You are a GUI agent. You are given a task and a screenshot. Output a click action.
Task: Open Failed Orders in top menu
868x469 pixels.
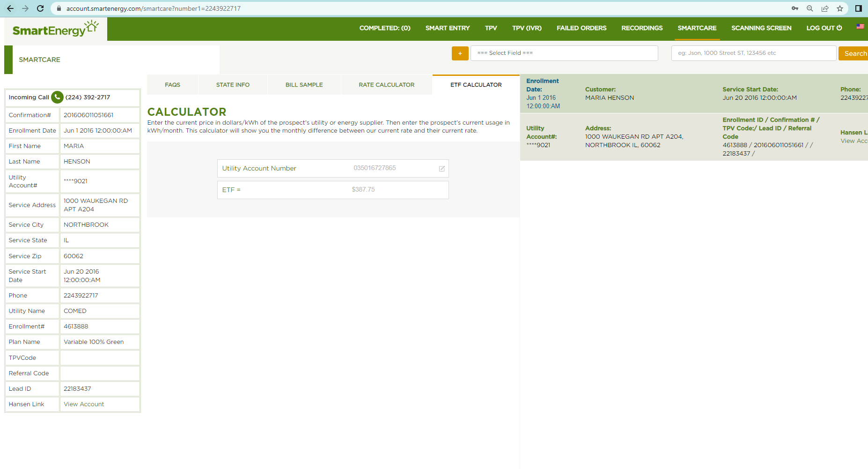point(581,28)
